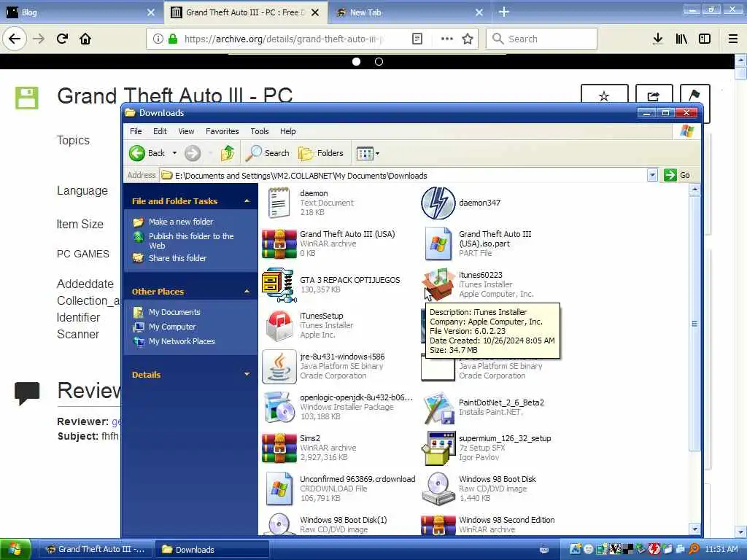
Task: Click the Downloads file list scrollbar thumb
Action: point(694,324)
